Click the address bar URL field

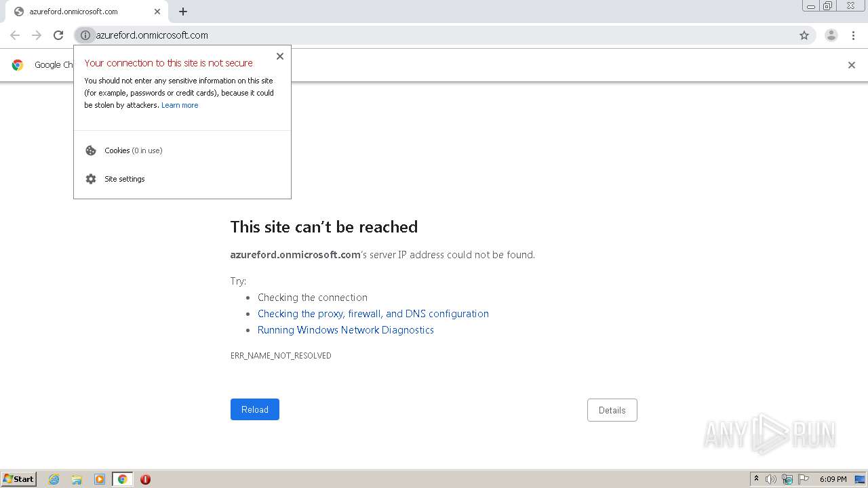[x=444, y=35]
